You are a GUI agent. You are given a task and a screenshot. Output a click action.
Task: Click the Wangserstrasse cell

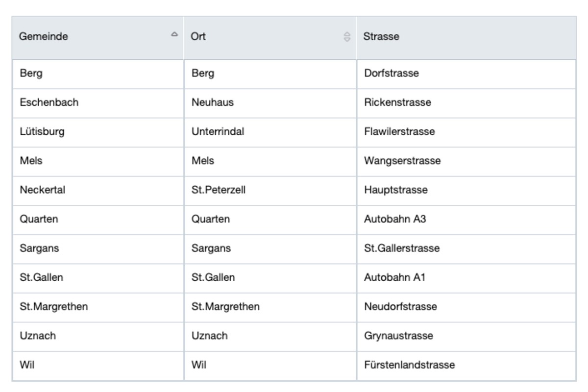pyautogui.click(x=402, y=161)
